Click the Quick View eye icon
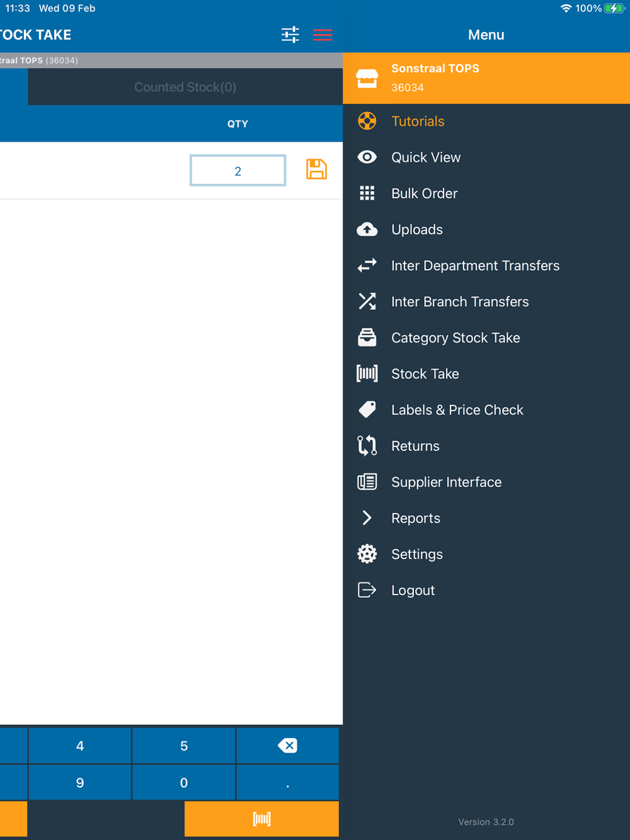 pyautogui.click(x=367, y=157)
